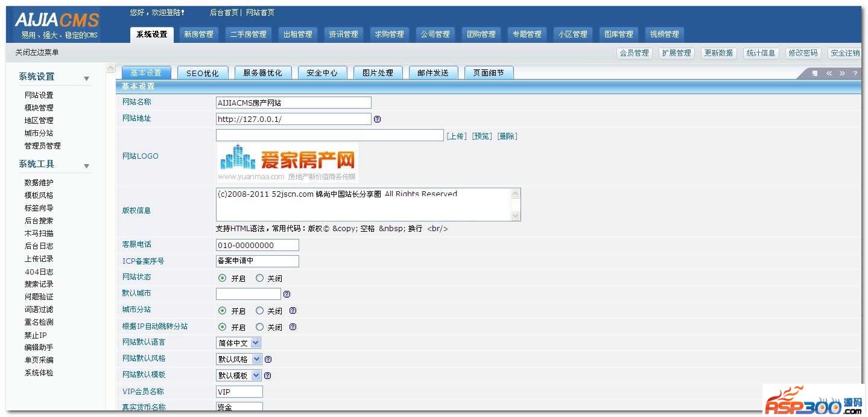Open 数据维护 in the sidebar
Screen dimensions: 868x417
[x=39, y=183]
